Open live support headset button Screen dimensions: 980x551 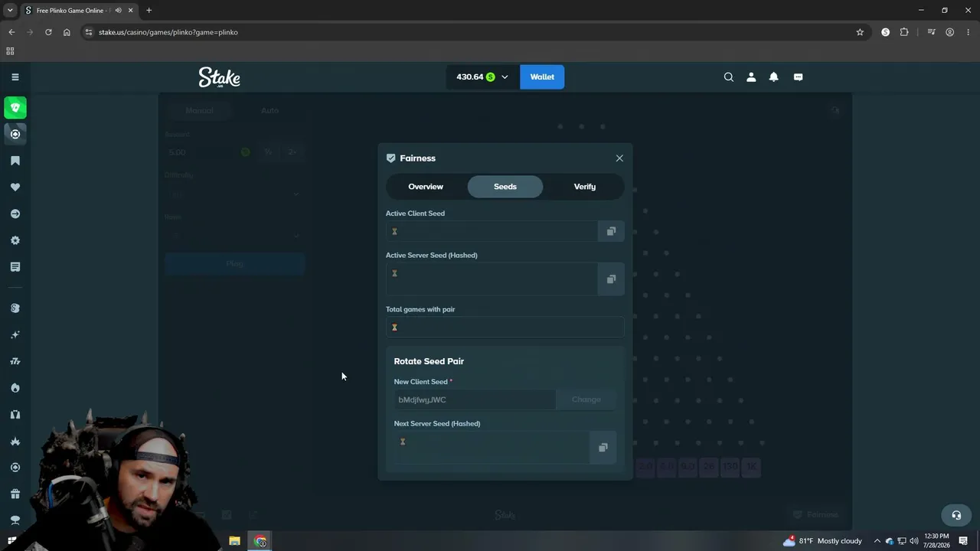(x=956, y=515)
